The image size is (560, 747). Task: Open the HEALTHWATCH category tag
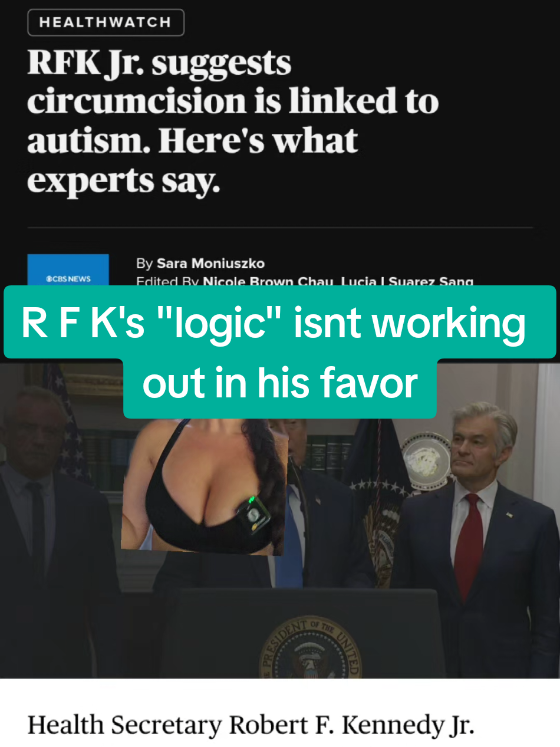[106, 23]
